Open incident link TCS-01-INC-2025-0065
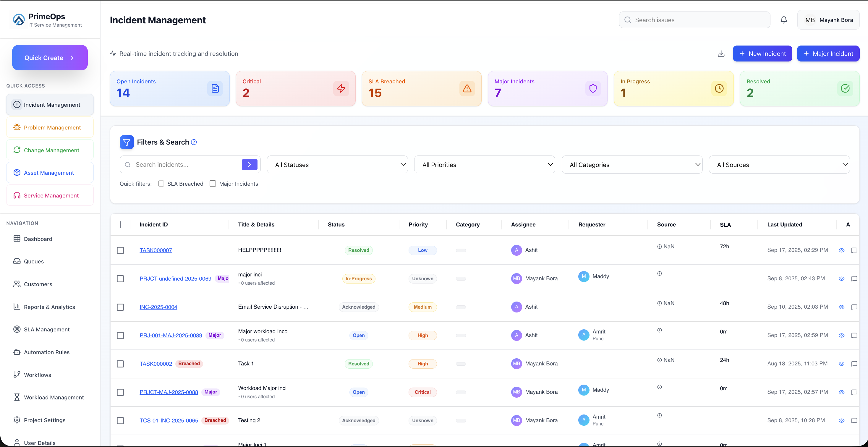The height and width of the screenshot is (447, 868). 169,420
